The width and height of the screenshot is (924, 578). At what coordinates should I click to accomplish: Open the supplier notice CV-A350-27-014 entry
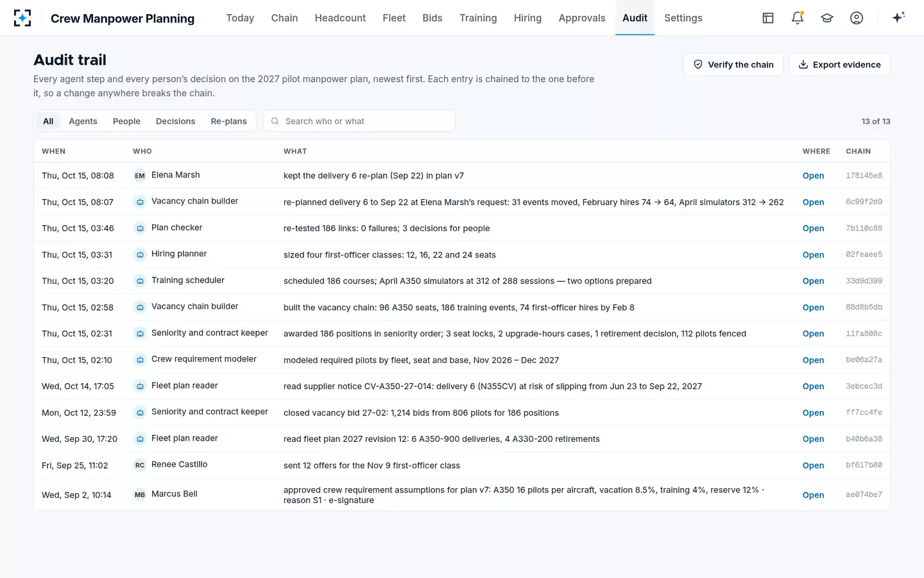point(813,386)
